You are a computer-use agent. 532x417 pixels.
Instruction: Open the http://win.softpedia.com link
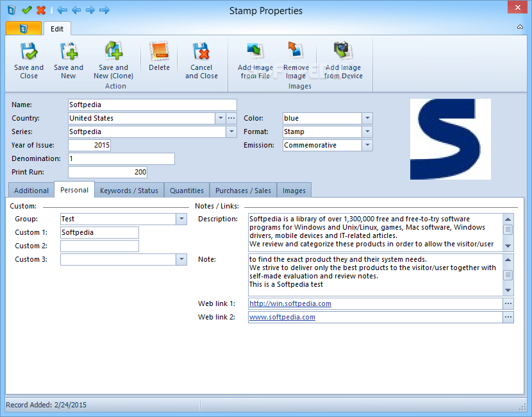[x=290, y=303]
